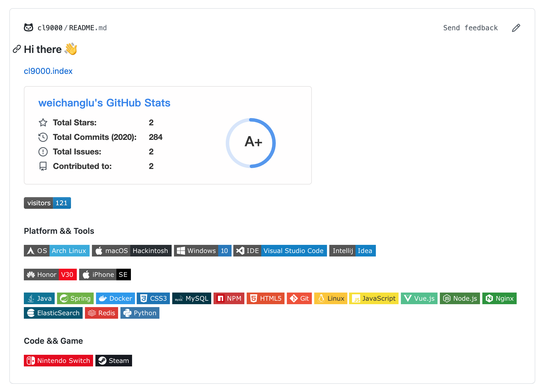Screen dimensions: 544x392
Task: Click the GitHub cat logo icon
Action: [x=29, y=28]
